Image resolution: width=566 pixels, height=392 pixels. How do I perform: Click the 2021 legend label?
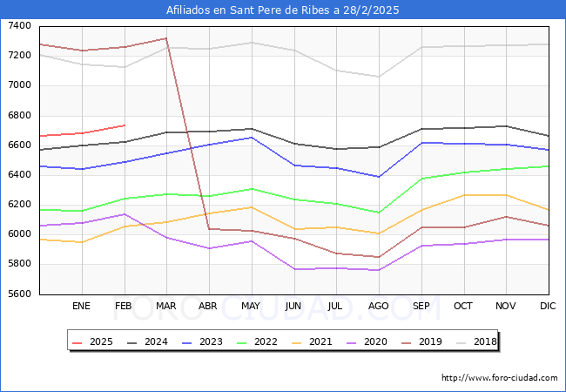[x=320, y=341]
